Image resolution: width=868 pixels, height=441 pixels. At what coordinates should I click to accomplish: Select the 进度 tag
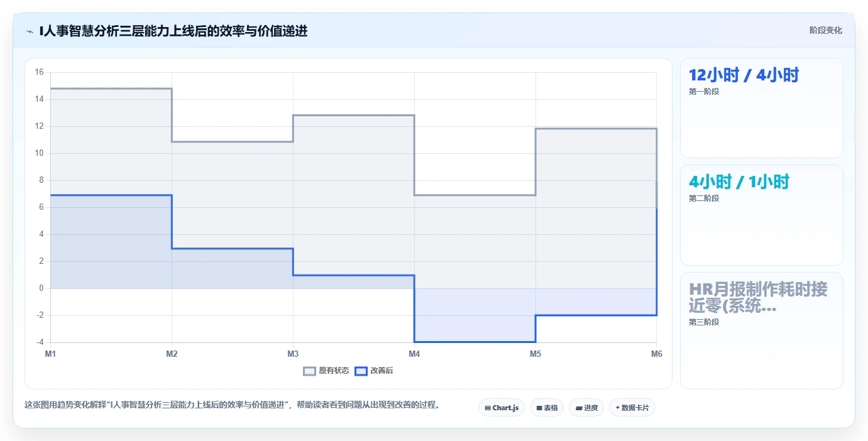[x=586, y=408]
